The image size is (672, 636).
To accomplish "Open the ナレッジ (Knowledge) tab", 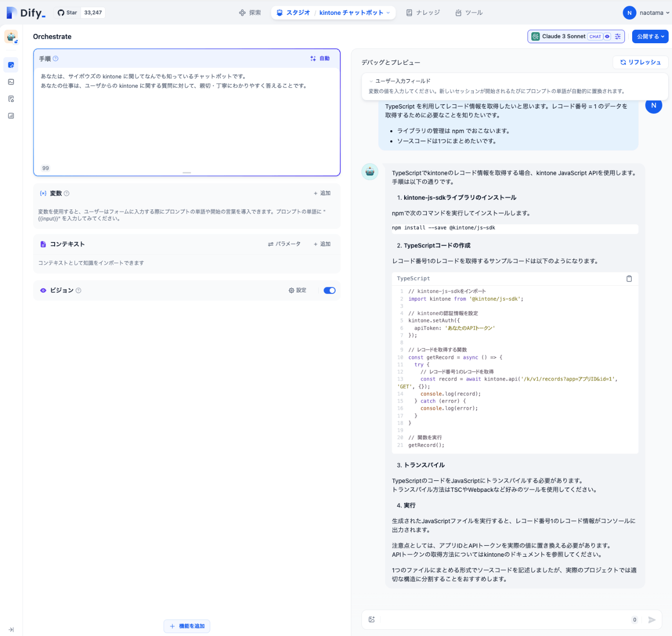I will [x=423, y=13].
